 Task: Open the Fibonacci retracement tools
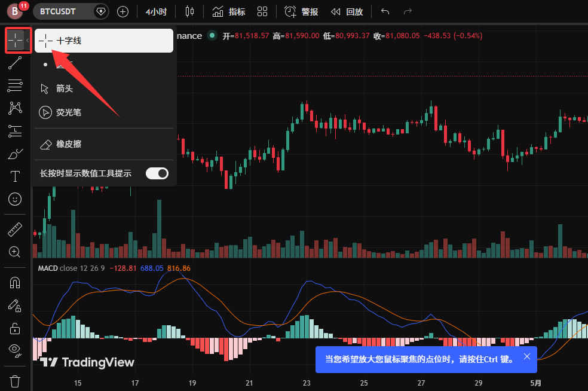point(15,85)
